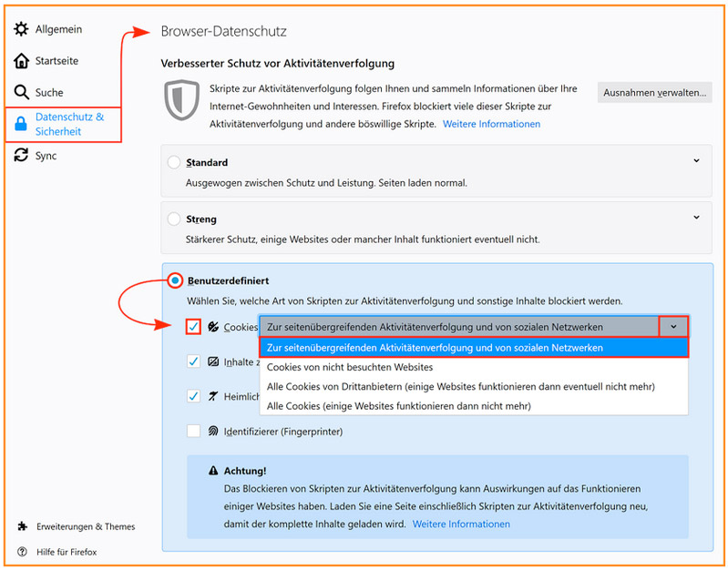
Task: Expand the Streng option chevron
Action: (696, 218)
